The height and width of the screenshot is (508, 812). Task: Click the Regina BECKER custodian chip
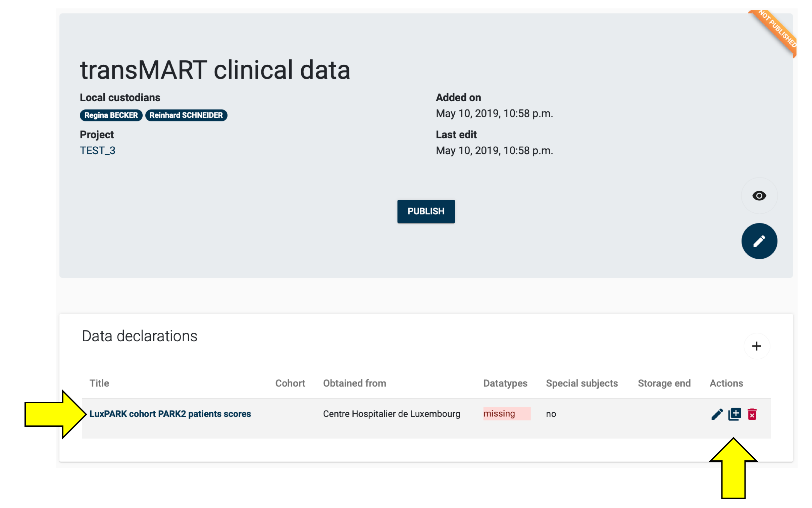(111, 115)
